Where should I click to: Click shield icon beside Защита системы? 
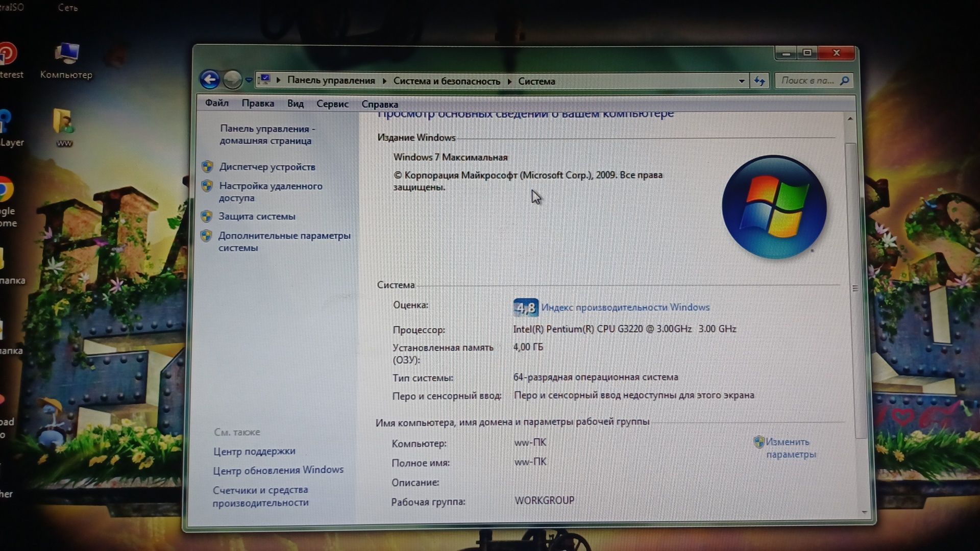[206, 216]
